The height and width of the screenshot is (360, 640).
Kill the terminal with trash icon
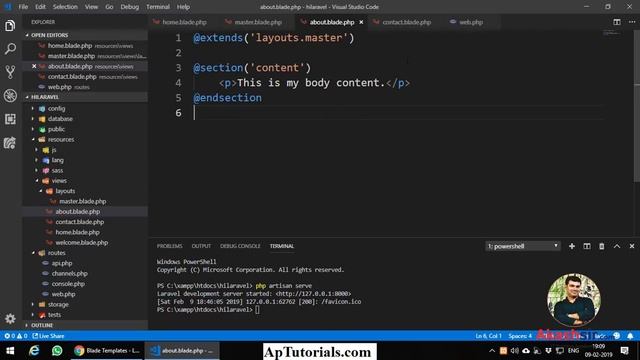coord(602,246)
